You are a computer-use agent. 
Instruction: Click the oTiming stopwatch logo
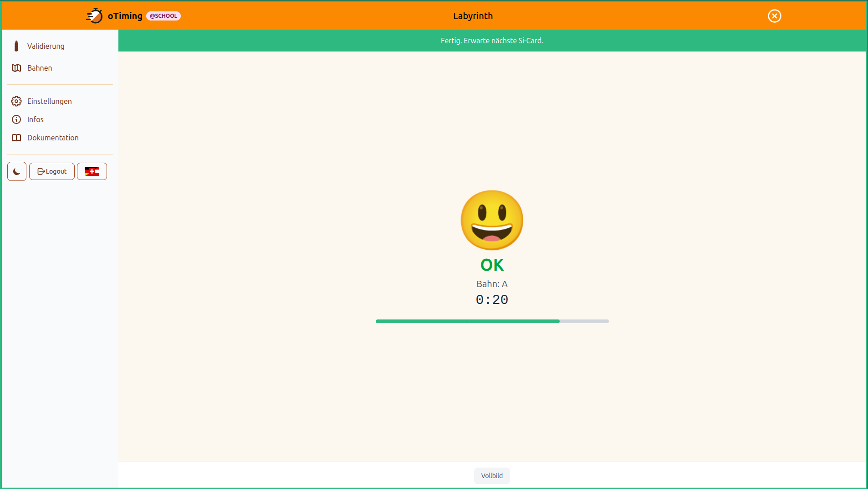(94, 16)
